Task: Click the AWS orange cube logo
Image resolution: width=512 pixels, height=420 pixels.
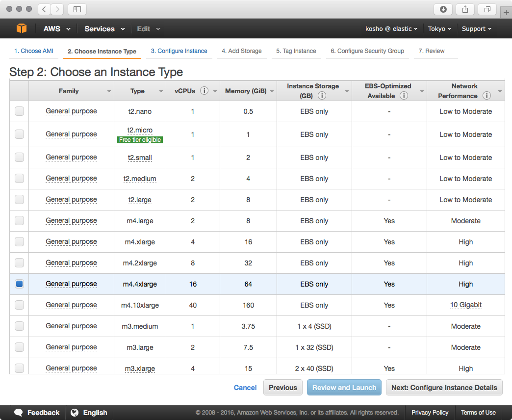Action: [22, 29]
